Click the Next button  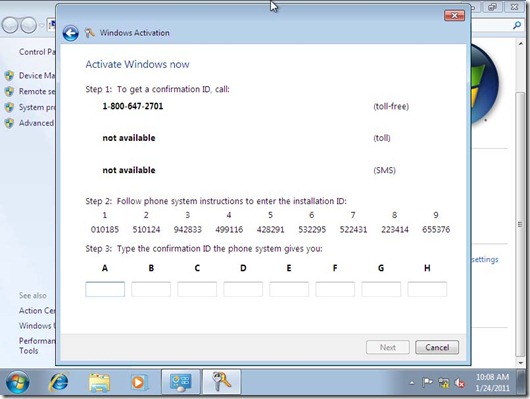pos(388,347)
